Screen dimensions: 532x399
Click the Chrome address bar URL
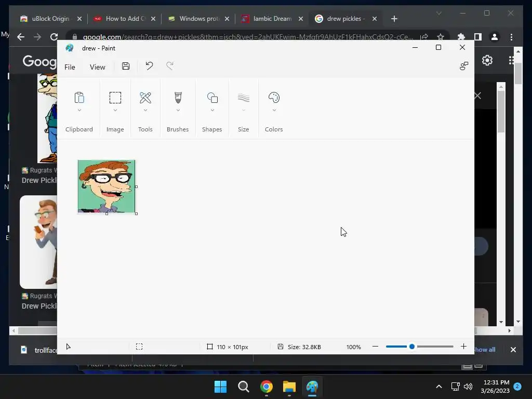tap(248, 37)
